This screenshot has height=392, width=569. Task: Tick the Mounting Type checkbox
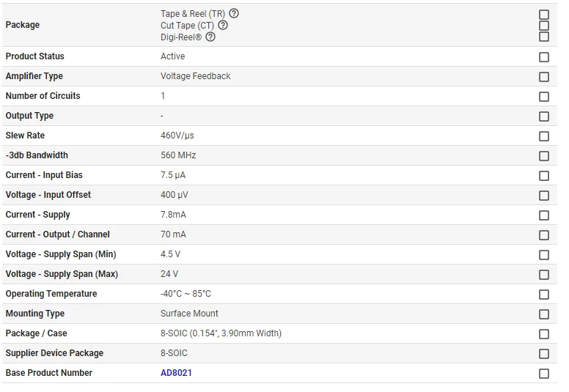544,314
